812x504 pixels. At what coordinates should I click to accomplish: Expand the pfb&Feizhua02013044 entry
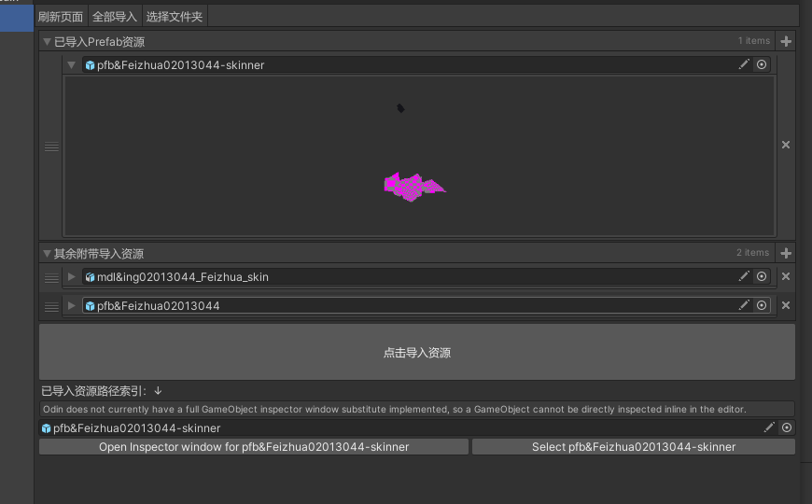coord(72,305)
